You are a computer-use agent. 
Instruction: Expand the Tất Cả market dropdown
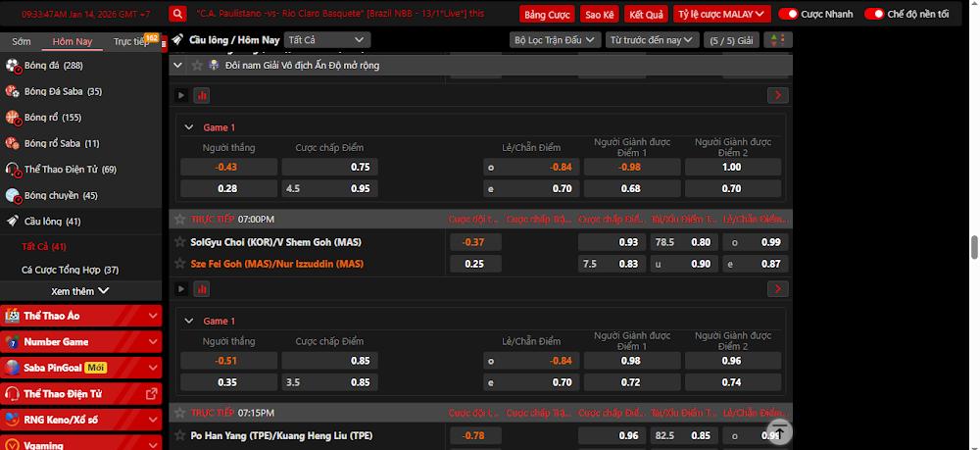(326, 40)
